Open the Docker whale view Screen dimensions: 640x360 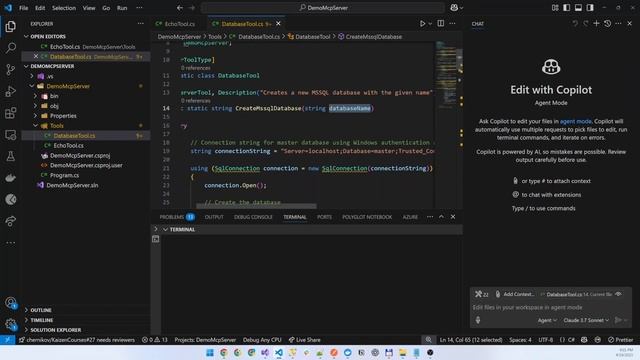(11, 178)
